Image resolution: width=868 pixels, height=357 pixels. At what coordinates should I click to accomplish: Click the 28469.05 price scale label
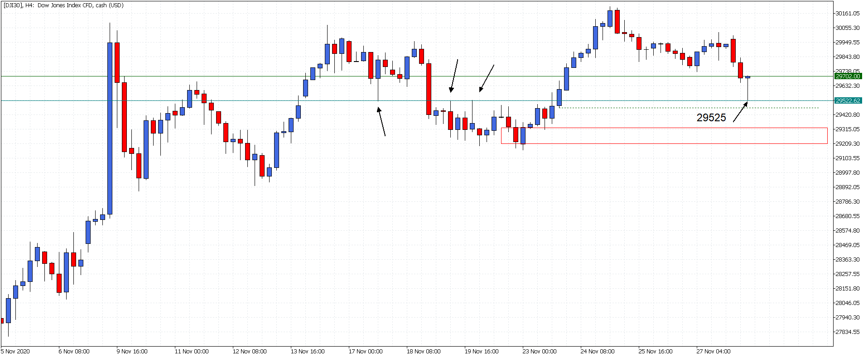point(847,245)
